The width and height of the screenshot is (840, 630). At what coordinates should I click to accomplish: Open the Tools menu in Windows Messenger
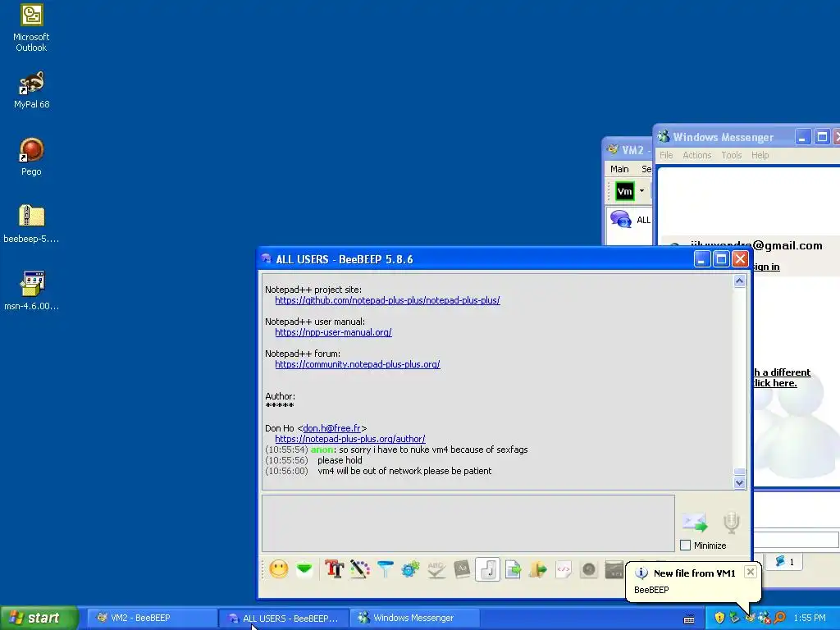pos(731,155)
